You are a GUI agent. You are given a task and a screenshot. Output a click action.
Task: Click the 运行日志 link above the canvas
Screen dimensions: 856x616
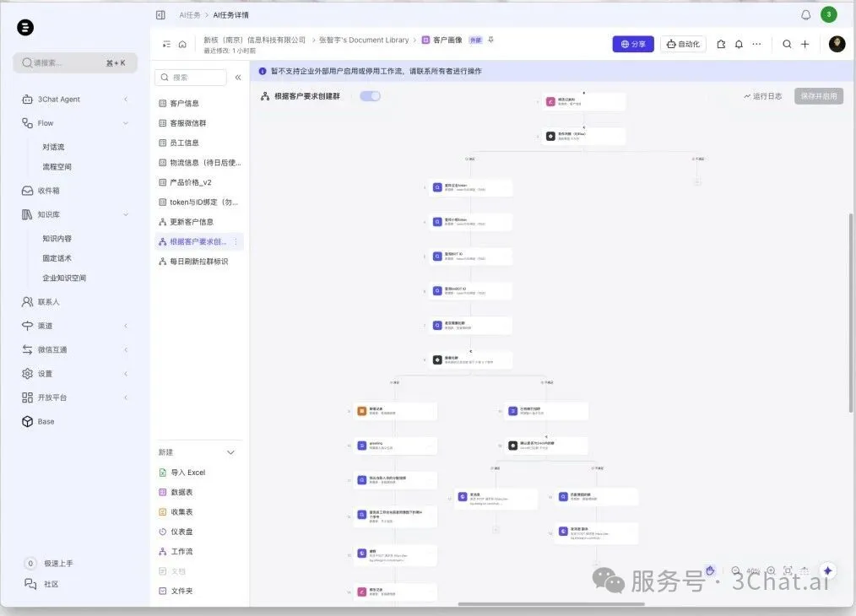pyautogui.click(x=762, y=95)
